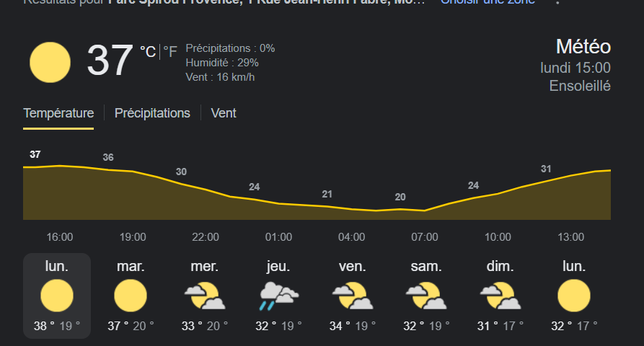644x346 pixels.
Task: Switch to the Précipitations tab
Action: (x=152, y=113)
